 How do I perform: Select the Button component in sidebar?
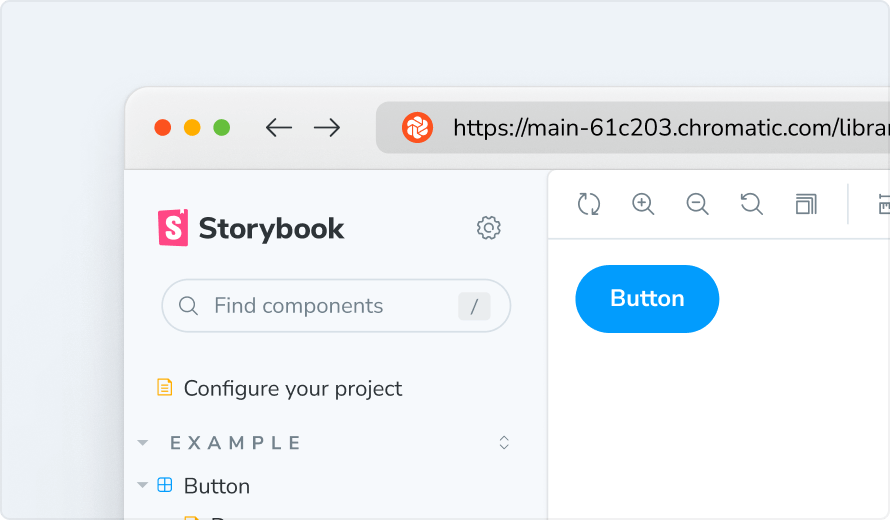[x=216, y=486]
